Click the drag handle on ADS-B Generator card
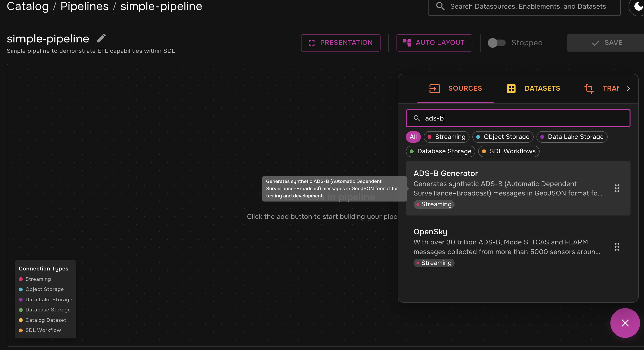Screen dimensions: 644x350 (617, 188)
